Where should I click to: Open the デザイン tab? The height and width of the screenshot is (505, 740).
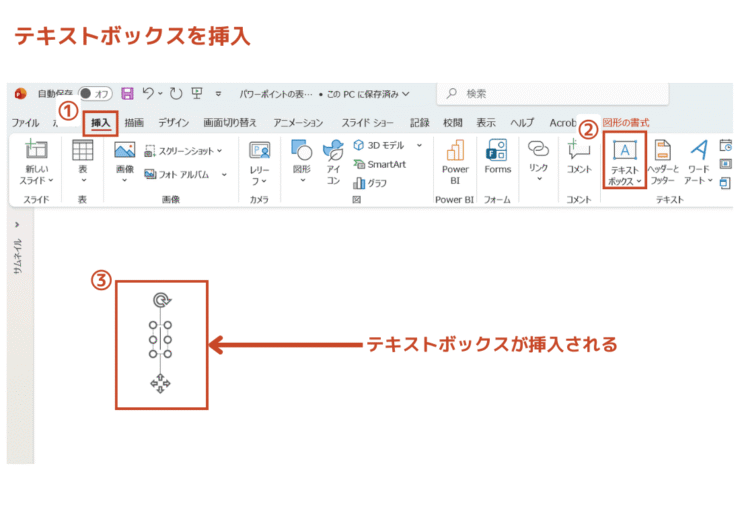click(173, 123)
